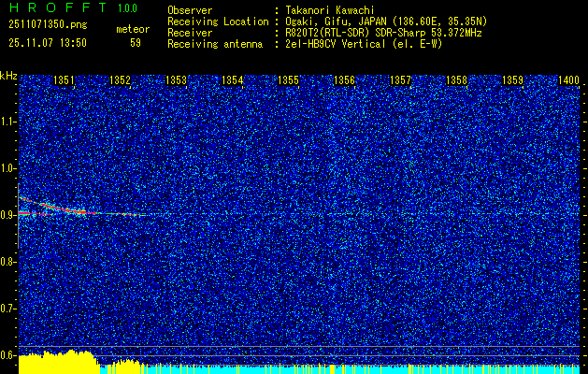Viewport: 588px width, 374px height.
Task: Click frequency axis label 0.9
Action: (8, 215)
